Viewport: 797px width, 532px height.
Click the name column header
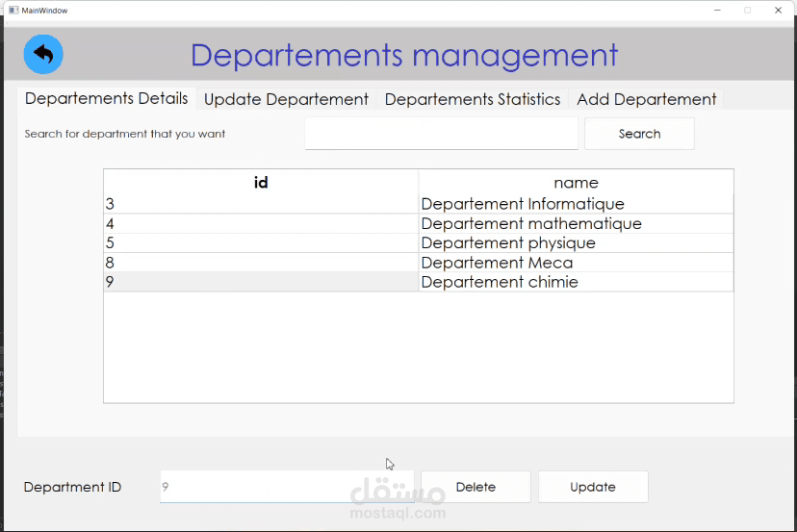point(576,183)
